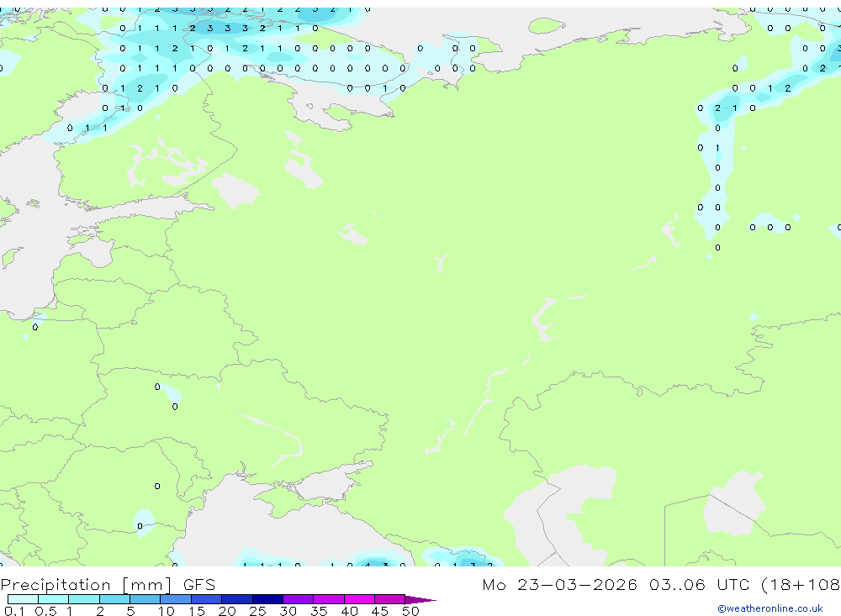Click the '30' legend scale label
The width and height of the screenshot is (841, 616).
(288, 611)
